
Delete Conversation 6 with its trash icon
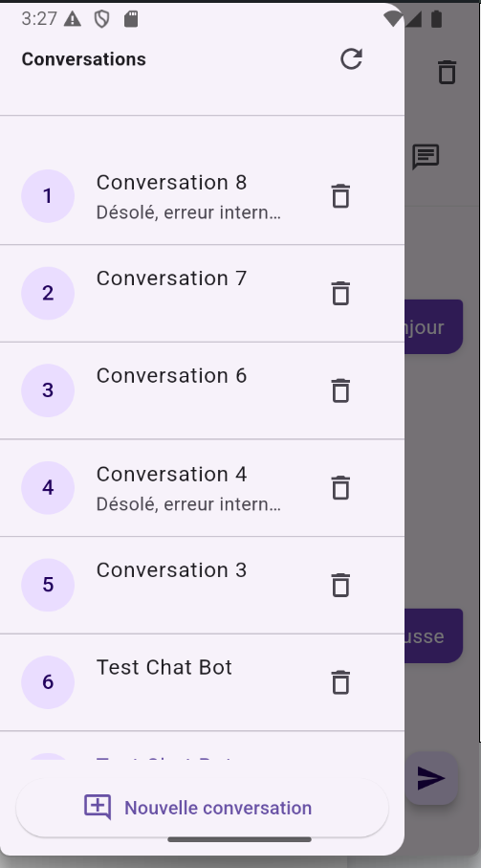(340, 390)
